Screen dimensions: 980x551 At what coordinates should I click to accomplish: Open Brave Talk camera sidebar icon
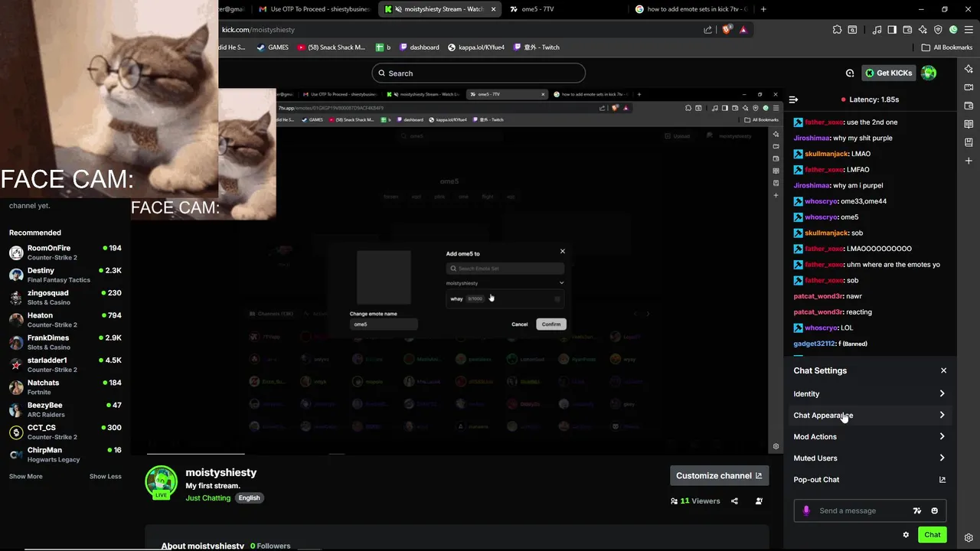click(969, 87)
